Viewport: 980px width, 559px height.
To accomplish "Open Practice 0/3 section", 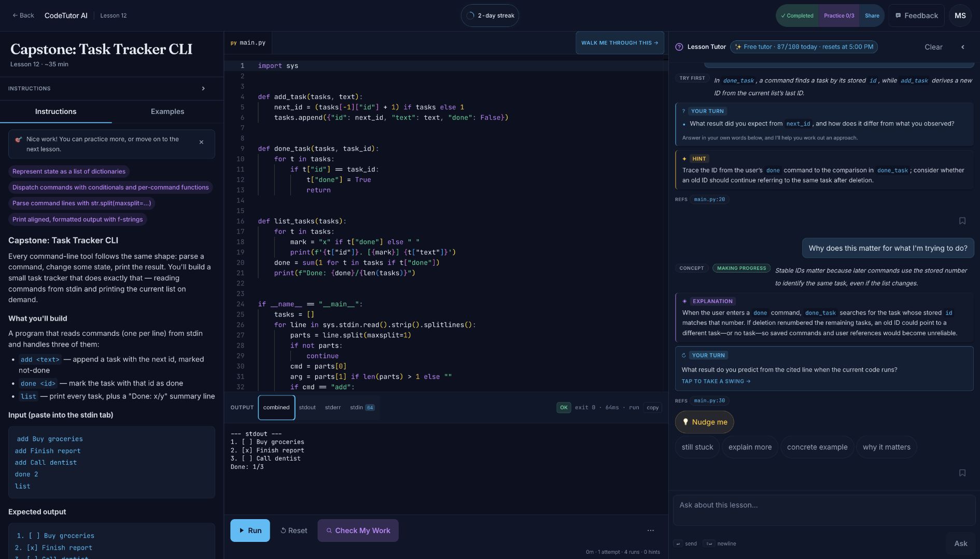I will tap(838, 16).
